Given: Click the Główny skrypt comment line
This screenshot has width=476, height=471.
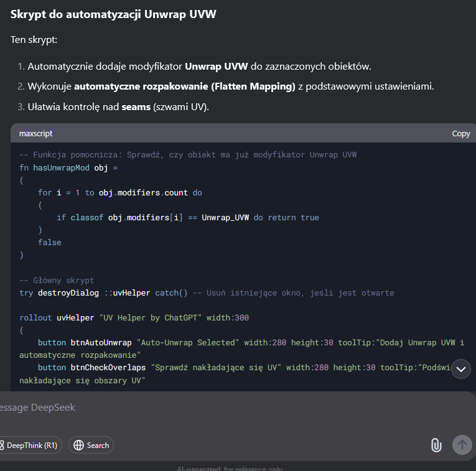Looking at the screenshot, I should (57, 280).
